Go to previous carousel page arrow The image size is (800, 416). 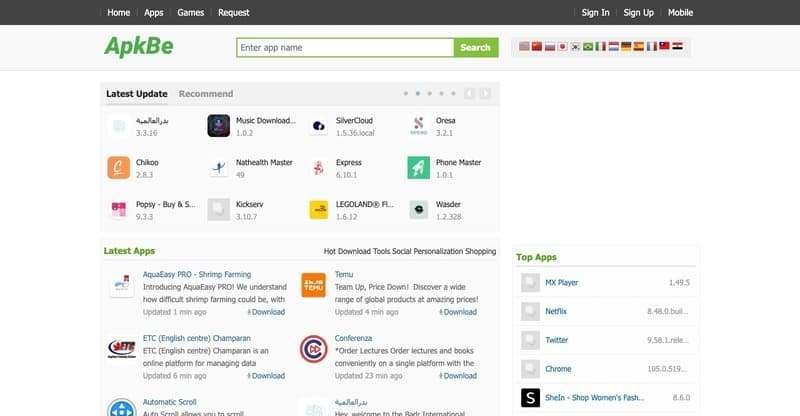pos(469,94)
